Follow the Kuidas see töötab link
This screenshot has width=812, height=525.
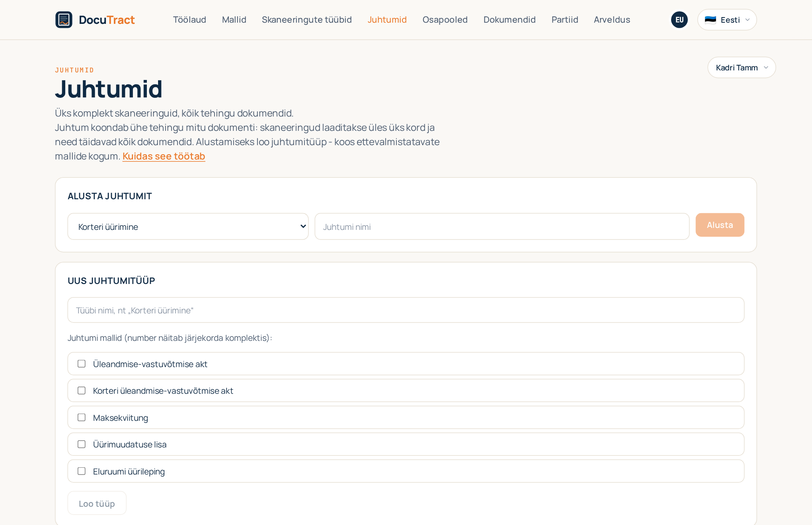coord(164,156)
